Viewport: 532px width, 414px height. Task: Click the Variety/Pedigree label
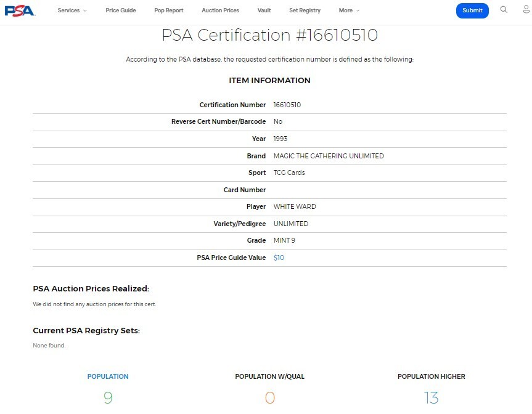(x=240, y=224)
